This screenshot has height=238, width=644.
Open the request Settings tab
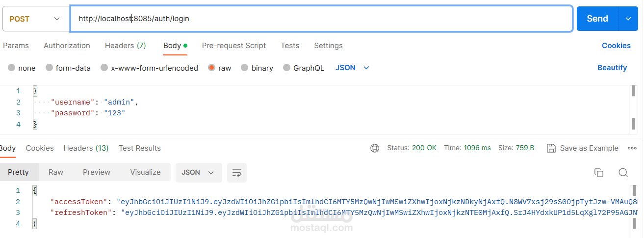coord(328,46)
